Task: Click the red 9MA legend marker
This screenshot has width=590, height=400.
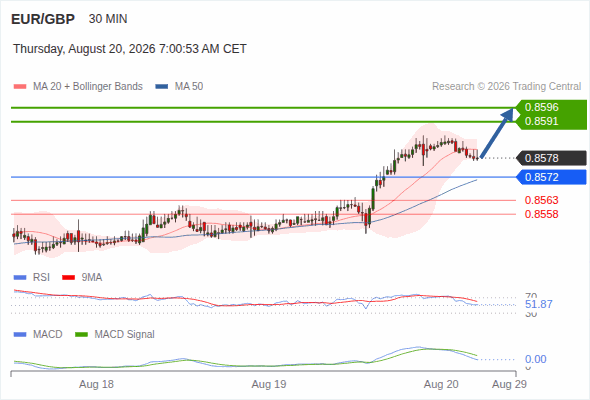Action: [x=68, y=278]
